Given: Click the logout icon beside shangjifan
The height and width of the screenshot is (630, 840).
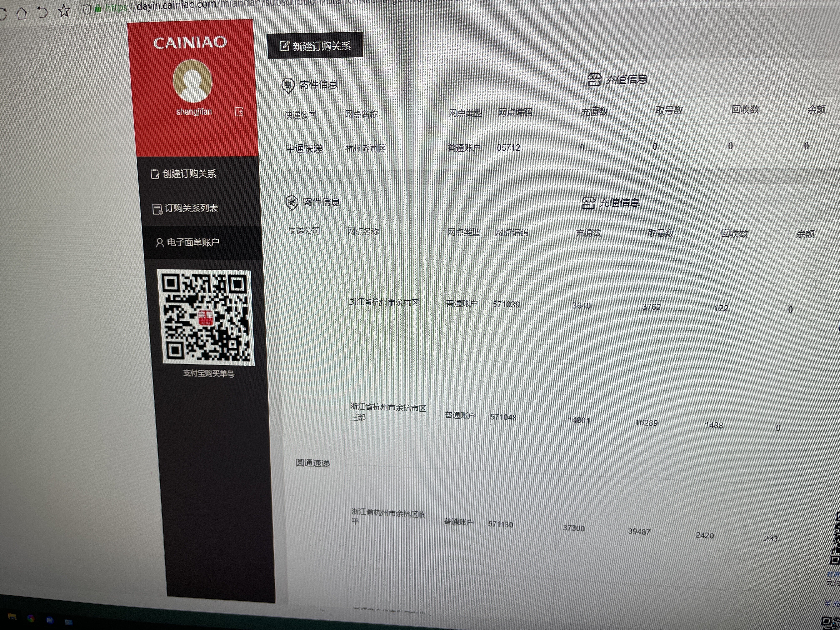Looking at the screenshot, I should point(239,112).
